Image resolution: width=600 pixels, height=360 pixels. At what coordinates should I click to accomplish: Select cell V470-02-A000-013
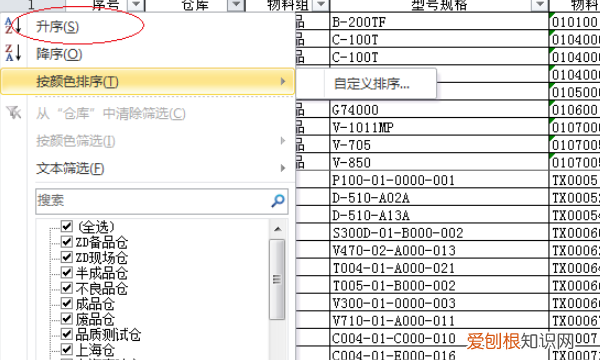(x=439, y=250)
